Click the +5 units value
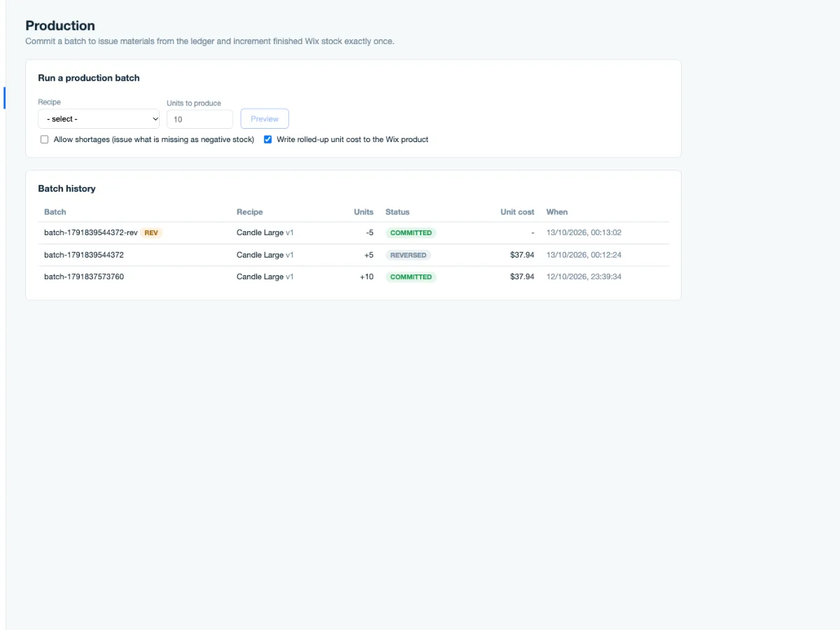Image resolution: width=840 pixels, height=630 pixels. click(x=369, y=255)
